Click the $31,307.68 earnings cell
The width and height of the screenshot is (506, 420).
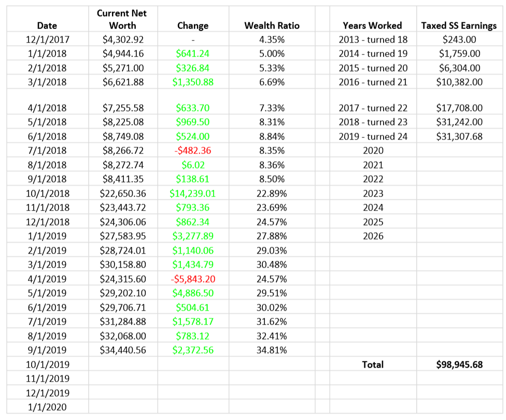pyautogui.click(x=459, y=136)
